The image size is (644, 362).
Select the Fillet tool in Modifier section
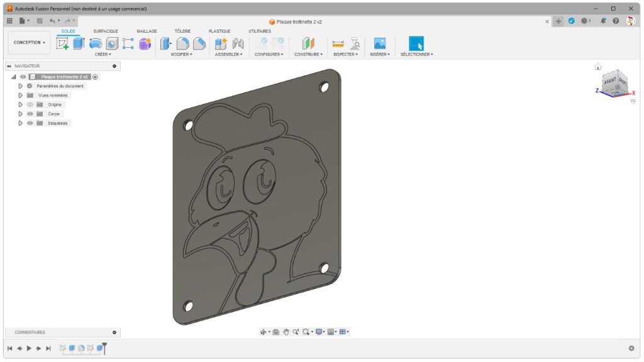[182, 43]
